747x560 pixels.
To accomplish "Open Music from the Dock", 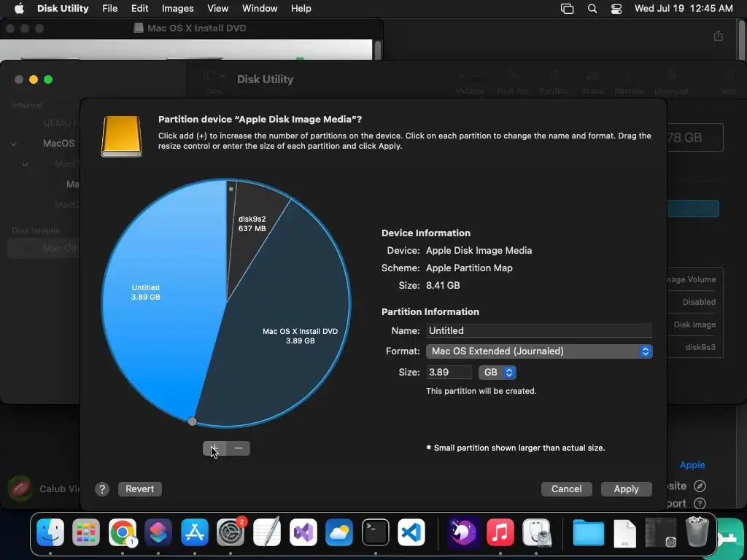I will 500,532.
